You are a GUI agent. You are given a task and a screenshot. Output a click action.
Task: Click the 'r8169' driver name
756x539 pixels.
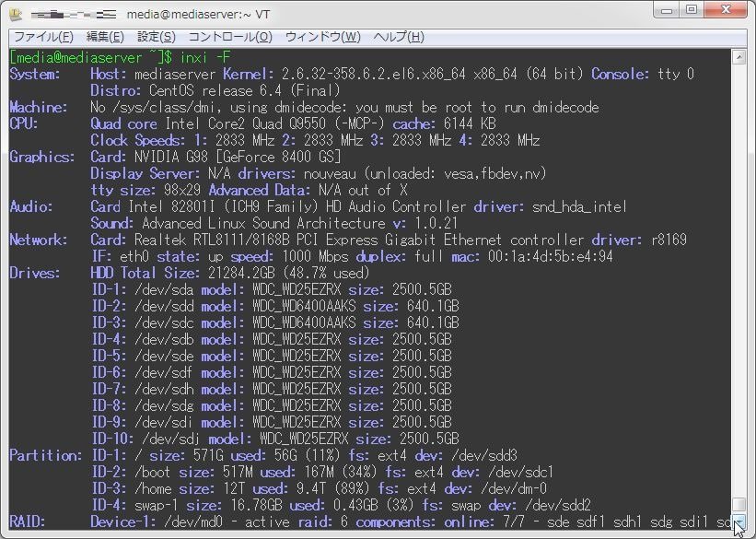(x=669, y=240)
